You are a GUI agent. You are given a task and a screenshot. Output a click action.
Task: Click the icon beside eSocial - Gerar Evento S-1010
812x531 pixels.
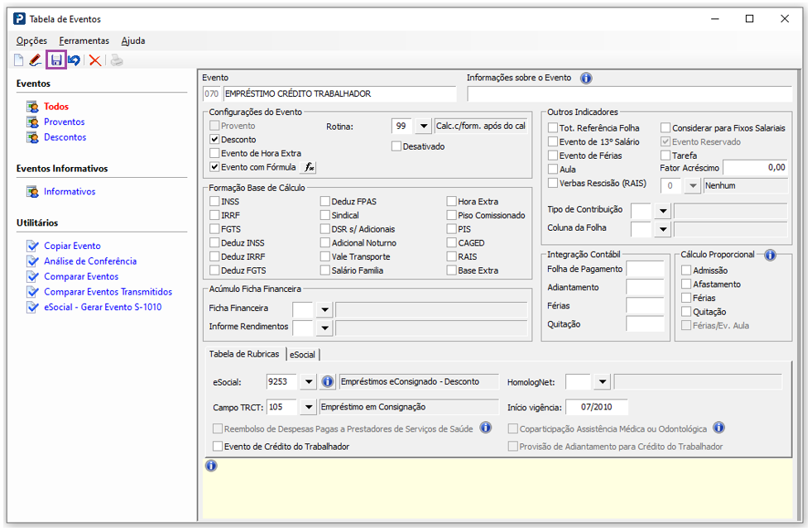[x=32, y=308]
